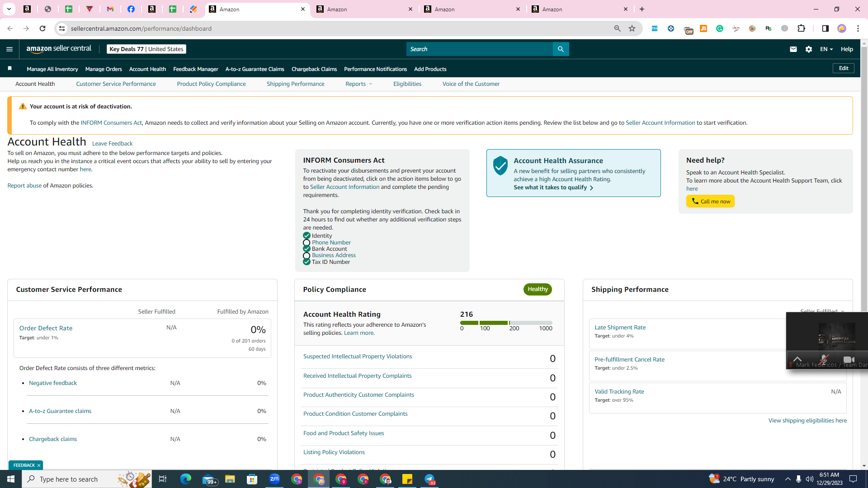
Task: Click the Seller Central search field
Action: [479, 49]
